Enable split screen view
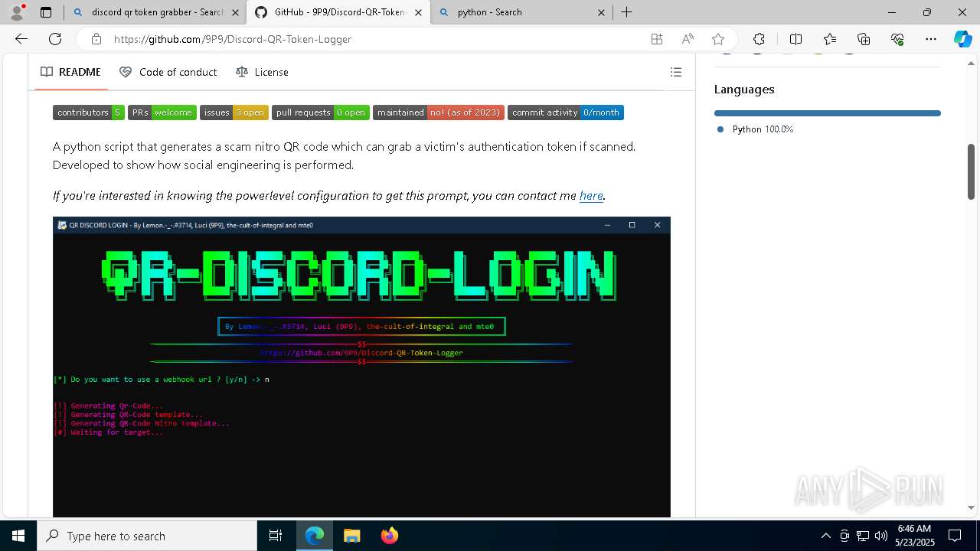Viewport: 980px width, 551px height. coord(795,39)
